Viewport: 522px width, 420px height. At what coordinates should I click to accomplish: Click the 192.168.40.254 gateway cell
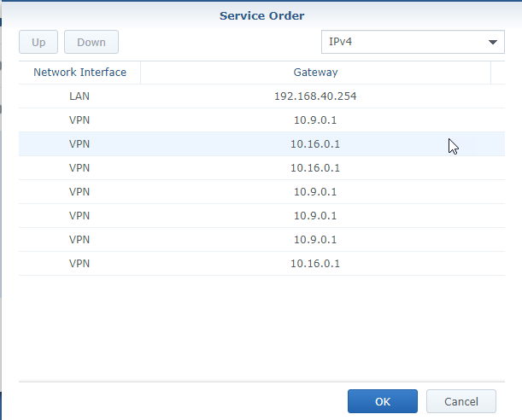[x=315, y=96]
